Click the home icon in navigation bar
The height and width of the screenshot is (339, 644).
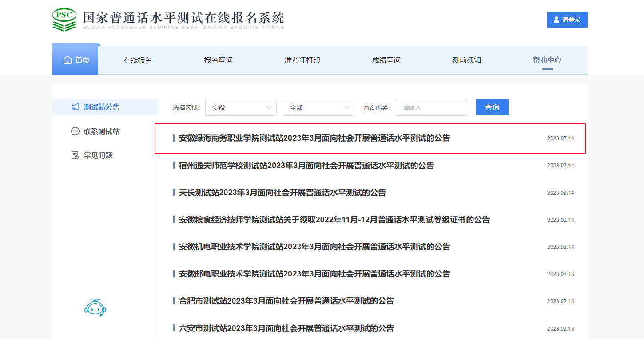point(68,60)
